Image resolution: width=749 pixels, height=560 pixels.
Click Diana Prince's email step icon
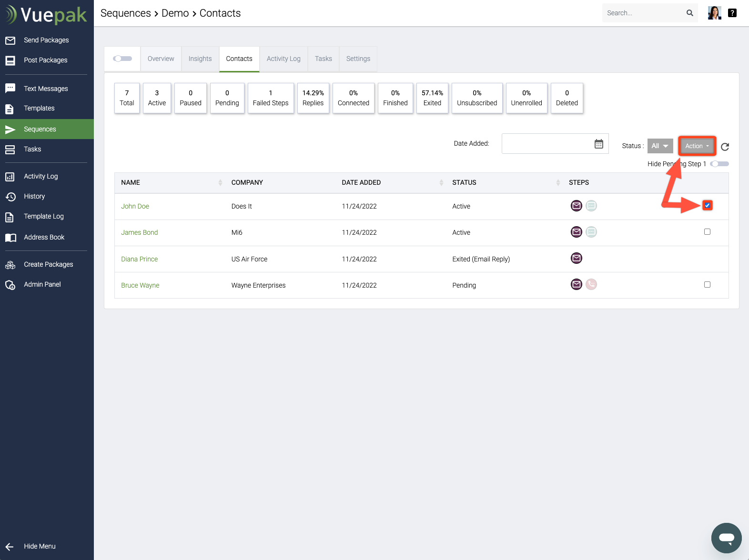pyautogui.click(x=577, y=258)
